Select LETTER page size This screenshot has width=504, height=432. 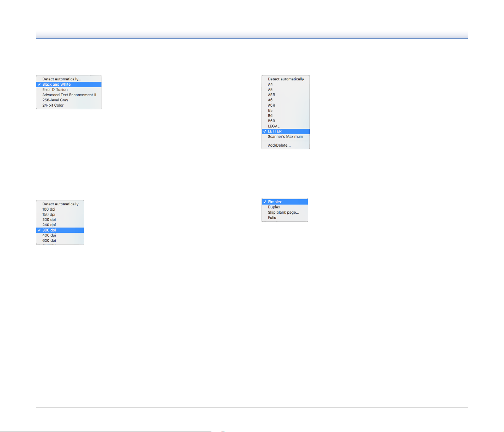click(285, 131)
